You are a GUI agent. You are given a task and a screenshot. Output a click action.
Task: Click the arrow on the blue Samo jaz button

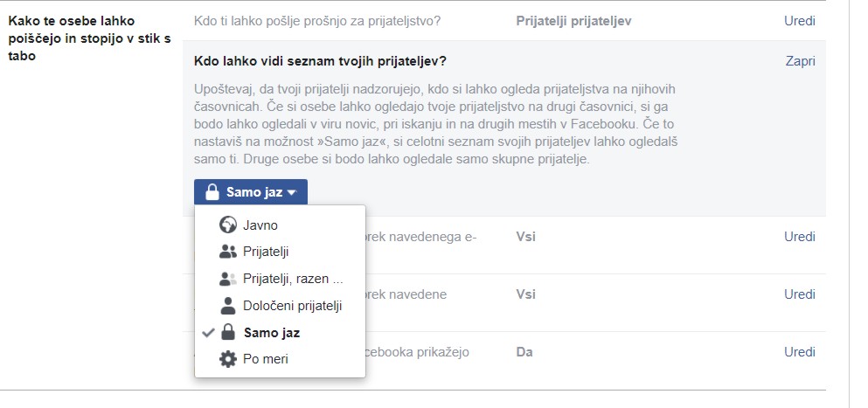(x=292, y=193)
